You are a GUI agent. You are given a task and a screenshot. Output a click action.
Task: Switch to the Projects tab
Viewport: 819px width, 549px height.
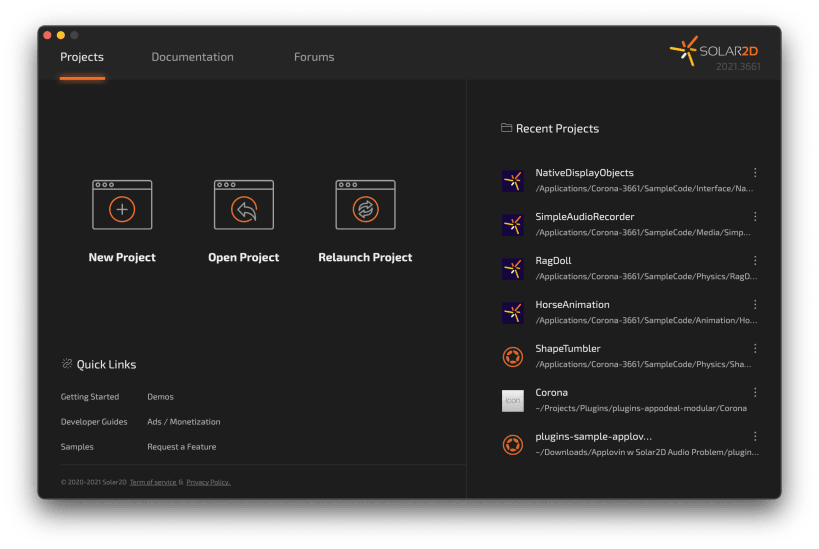(x=82, y=57)
